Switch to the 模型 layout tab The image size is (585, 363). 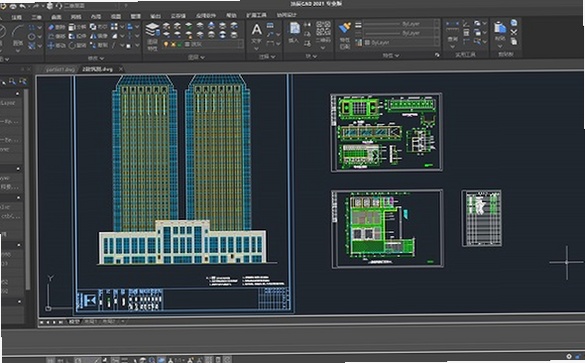point(74,322)
